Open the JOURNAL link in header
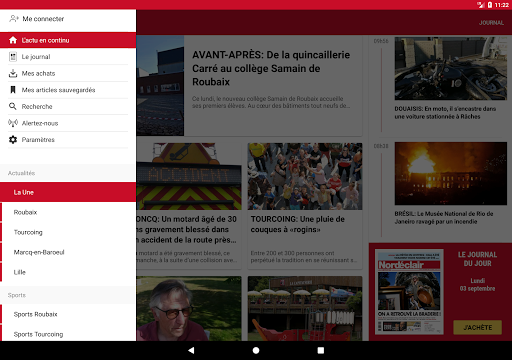This screenshot has width=512, height=360. tap(491, 23)
